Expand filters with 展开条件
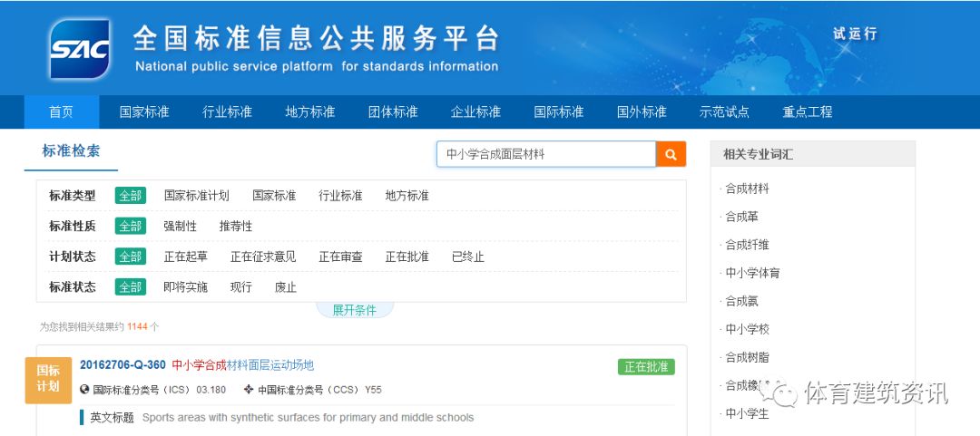 pos(355,310)
